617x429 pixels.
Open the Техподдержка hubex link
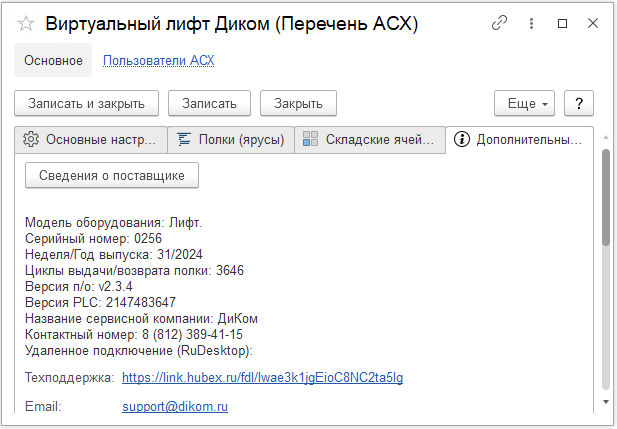262,377
